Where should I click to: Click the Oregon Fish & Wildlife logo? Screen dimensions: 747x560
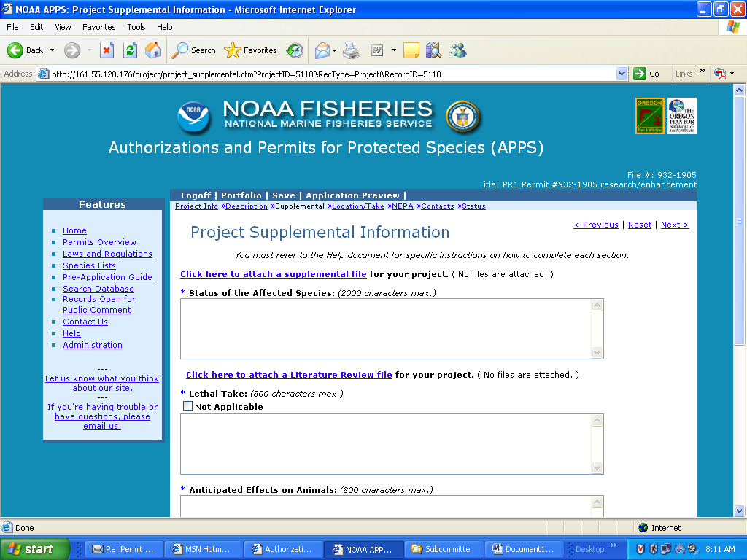point(650,116)
